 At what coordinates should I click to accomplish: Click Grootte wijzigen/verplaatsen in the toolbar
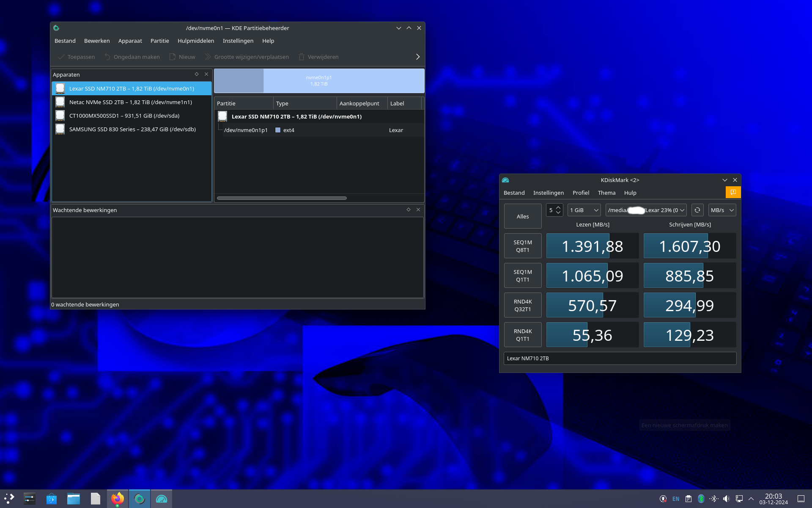(247, 57)
